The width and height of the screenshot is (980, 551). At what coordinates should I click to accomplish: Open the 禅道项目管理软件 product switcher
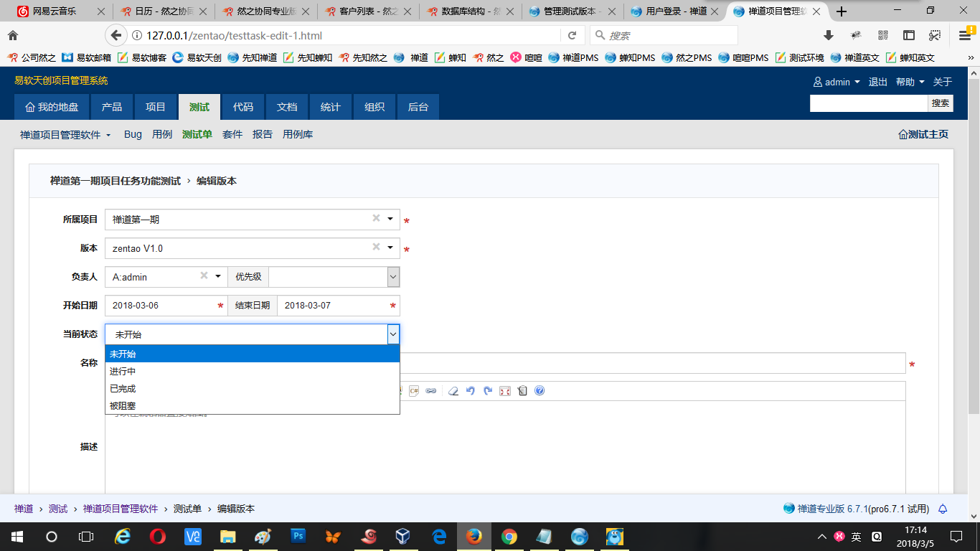[x=65, y=135]
